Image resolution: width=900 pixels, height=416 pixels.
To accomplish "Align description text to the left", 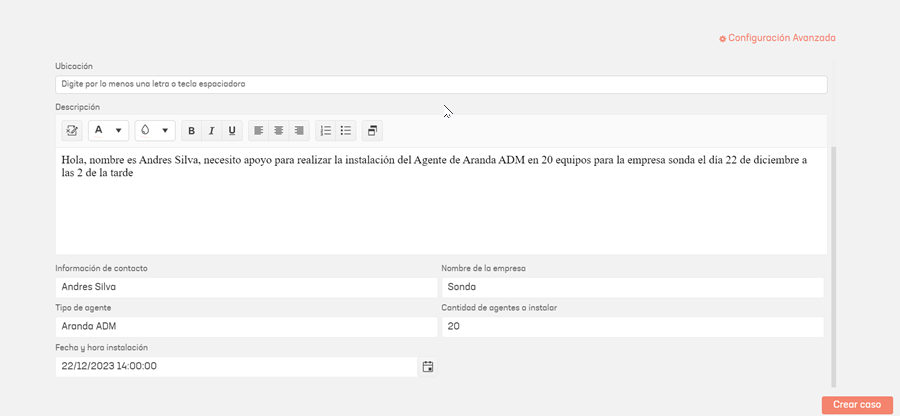I will coord(259,131).
